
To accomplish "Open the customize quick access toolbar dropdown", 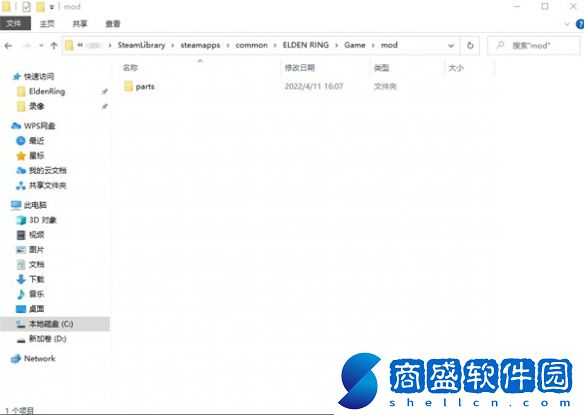I will point(52,7).
